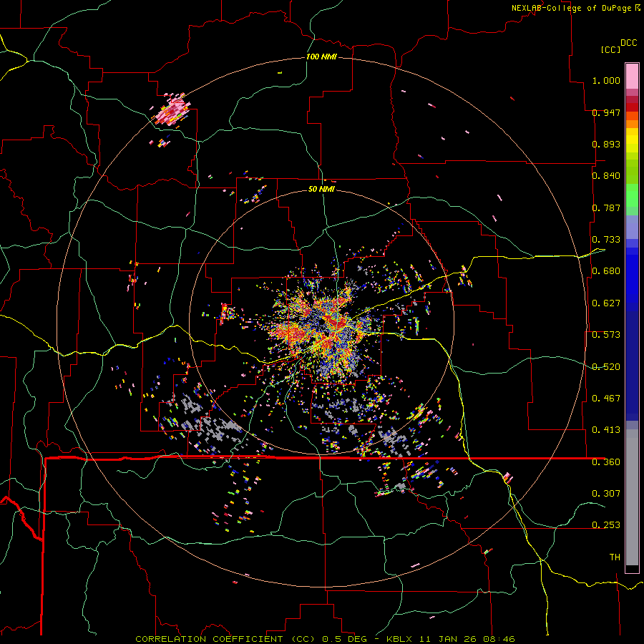Screen dimensions: 644x644
Task: Pick the pink segment at the color bar top
Action: [x=632, y=76]
